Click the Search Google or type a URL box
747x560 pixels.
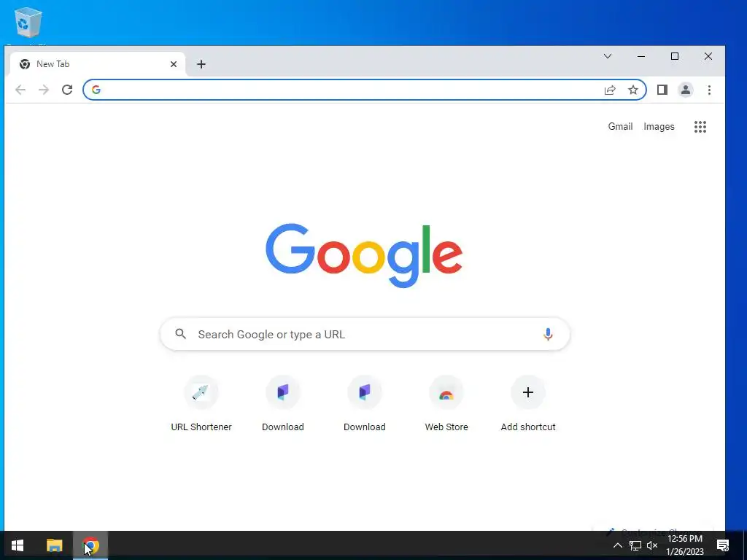365,334
